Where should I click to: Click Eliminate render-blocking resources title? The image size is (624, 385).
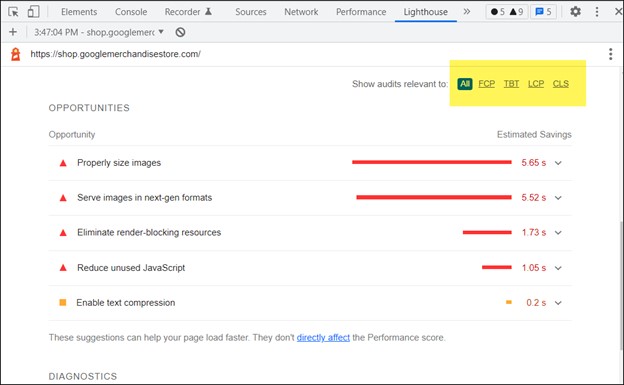(149, 233)
